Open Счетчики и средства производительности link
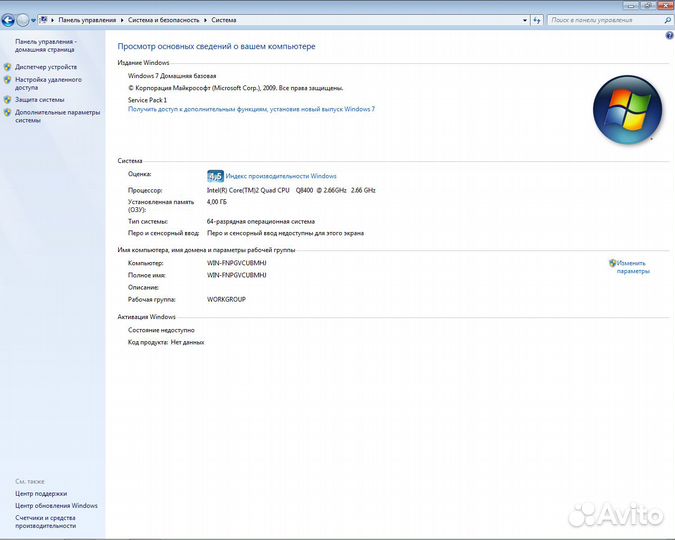Screen dimensions: 675x540 click(45, 522)
